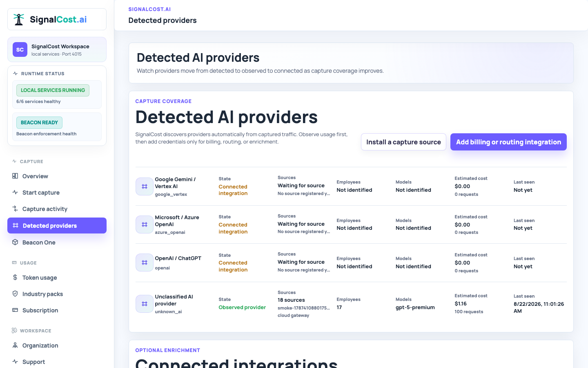Click the OpenAI / ChatGPT provider name
588x368 pixels.
178,258
